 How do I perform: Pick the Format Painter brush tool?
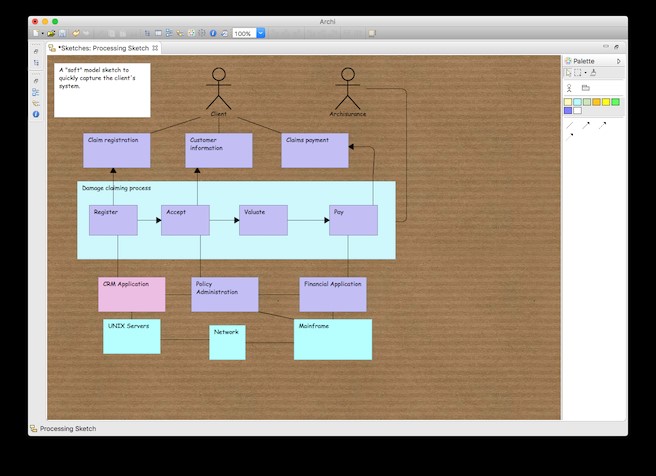pos(593,73)
